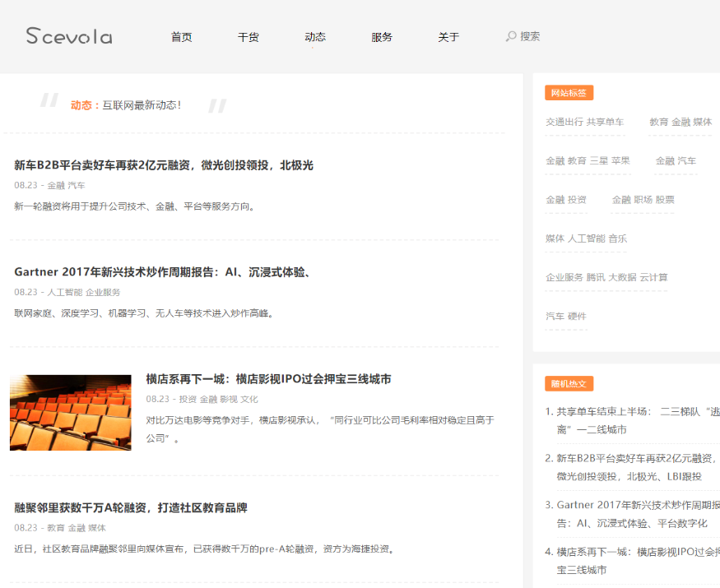This screenshot has width=720, height=588.
Task: Select sidebar tag 交通出行 共享单车
Action: (x=584, y=122)
